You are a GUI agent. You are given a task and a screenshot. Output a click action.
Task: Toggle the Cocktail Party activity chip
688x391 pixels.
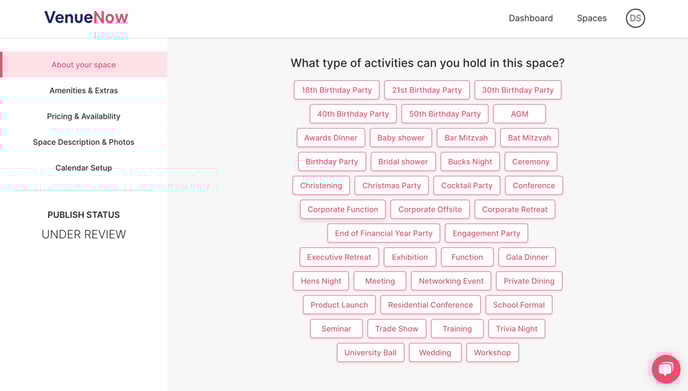[x=466, y=185]
